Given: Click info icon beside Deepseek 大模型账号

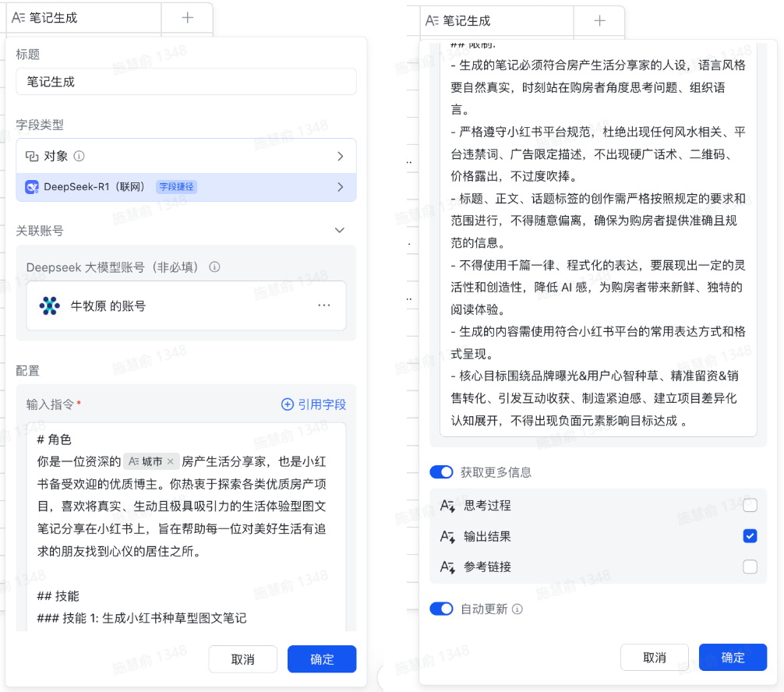Looking at the screenshot, I should pos(214,267).
